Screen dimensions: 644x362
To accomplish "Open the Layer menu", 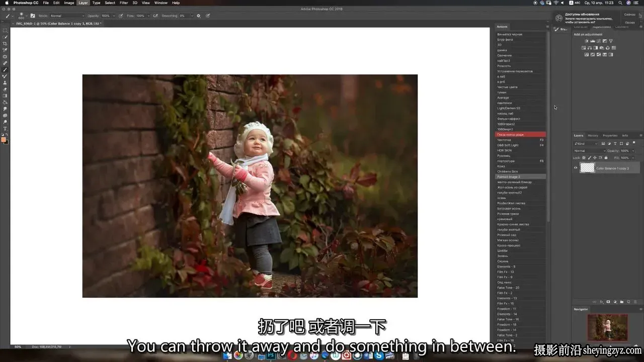I will click(83, 3).
